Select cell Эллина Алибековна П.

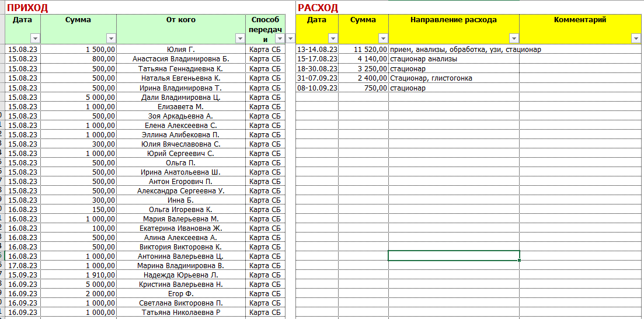[x=181, y=134]
